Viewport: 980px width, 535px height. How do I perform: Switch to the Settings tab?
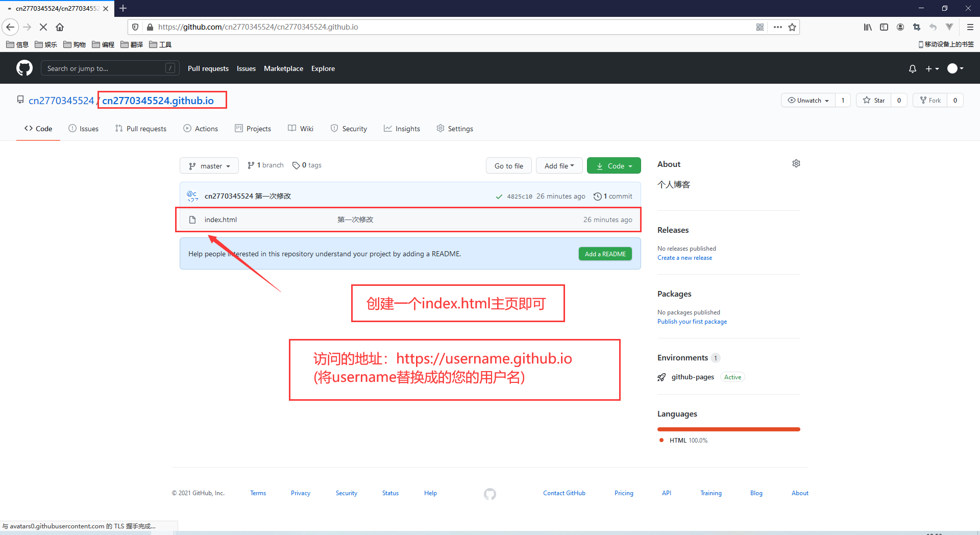[455, 129]
